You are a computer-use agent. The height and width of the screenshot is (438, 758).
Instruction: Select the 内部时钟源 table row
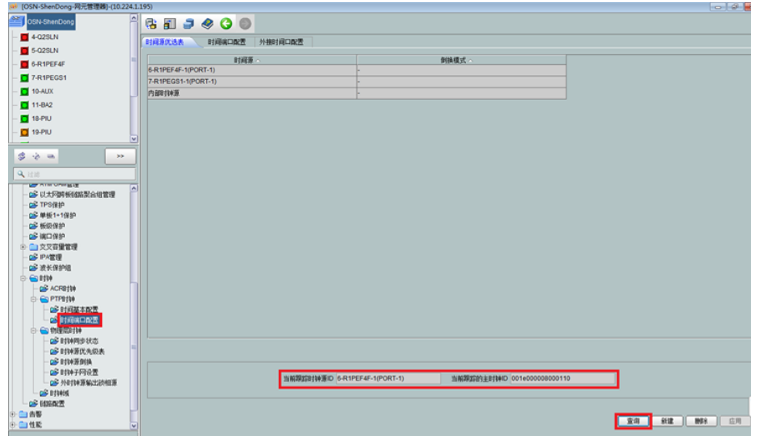pos(357,93)
